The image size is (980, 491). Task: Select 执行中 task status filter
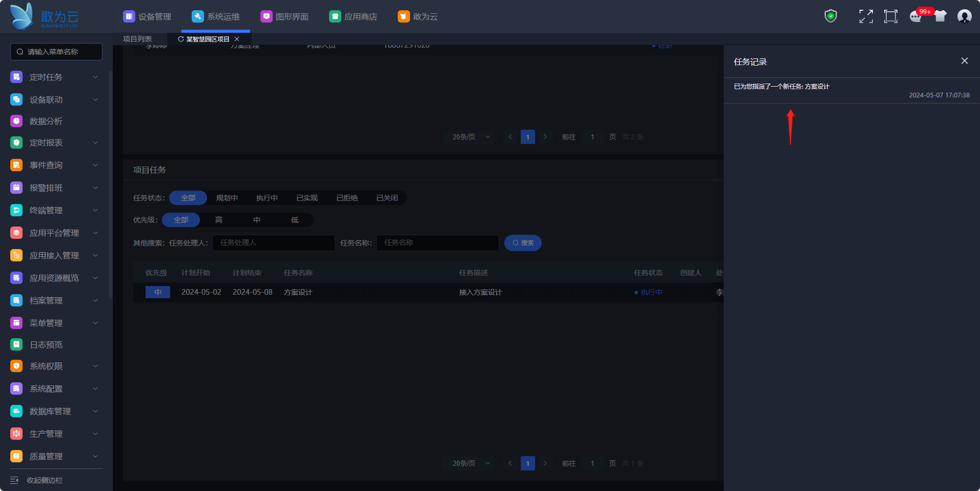267,198
